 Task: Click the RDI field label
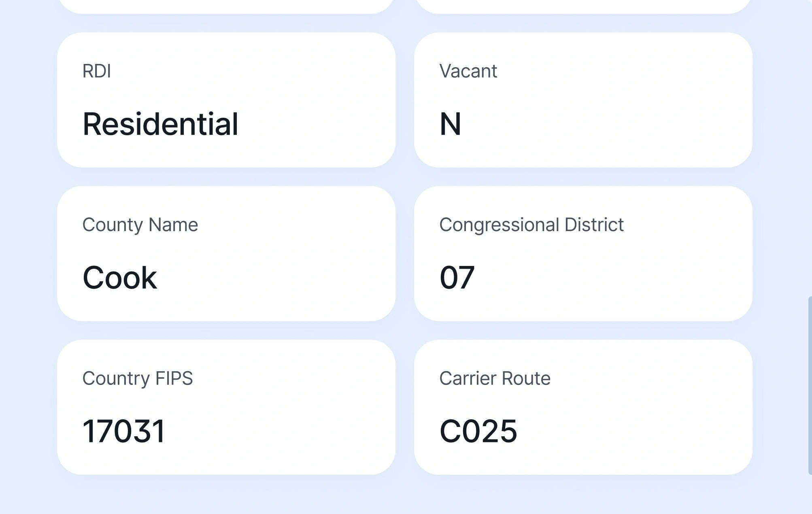[x=97, y=71]
